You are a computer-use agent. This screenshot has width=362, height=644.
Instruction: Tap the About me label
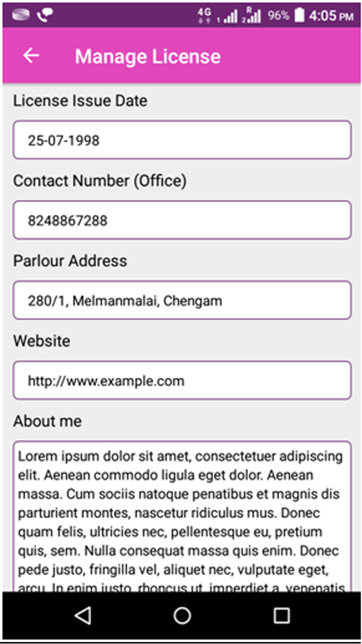[x=47, y=421]
